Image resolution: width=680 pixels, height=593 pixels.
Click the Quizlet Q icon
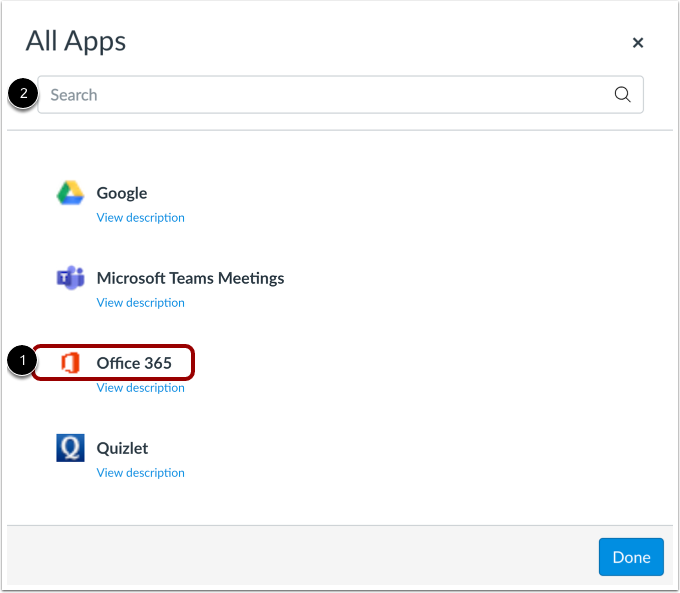point(70,448)
